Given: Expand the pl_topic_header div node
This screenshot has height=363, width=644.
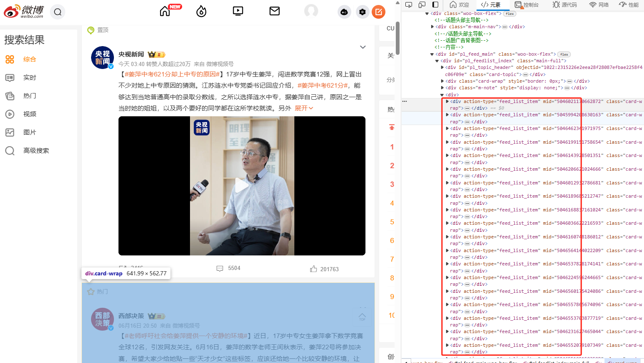Looking at the screenshot, I should [x=442, y=67].
